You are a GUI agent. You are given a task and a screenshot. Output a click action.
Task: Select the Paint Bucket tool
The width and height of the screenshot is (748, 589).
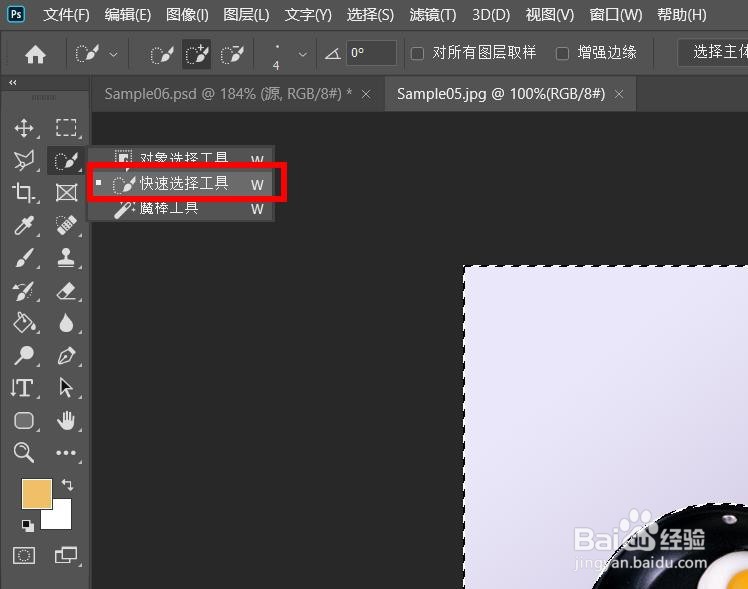(x=24, y=323)
